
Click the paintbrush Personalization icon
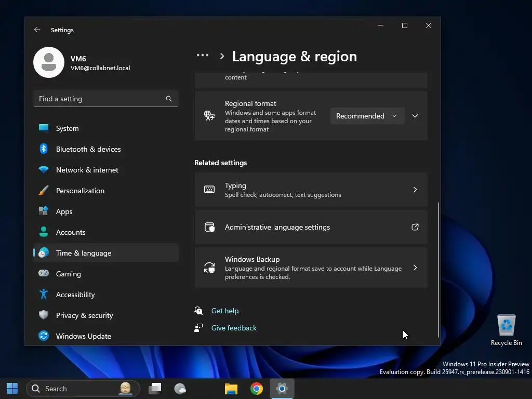44,190
